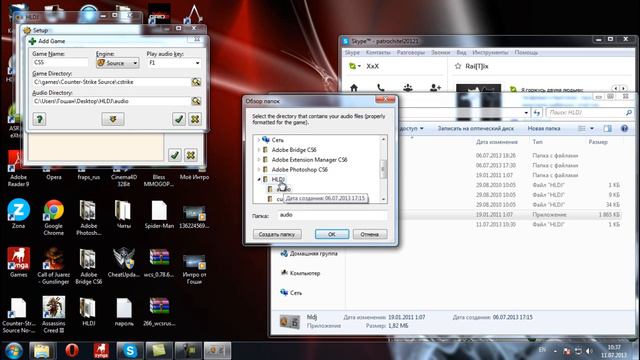
Task: Select Adobe Photoshop CS6 folder in tree
Action: (299, 169)
